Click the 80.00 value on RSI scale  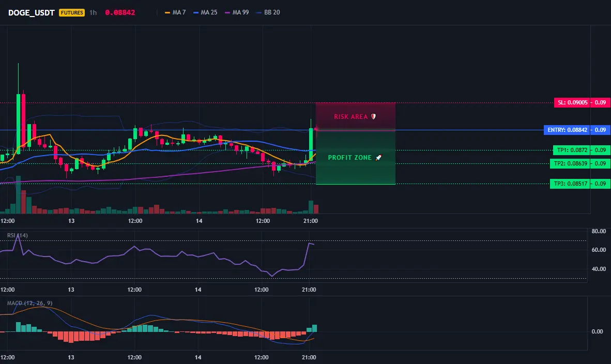click(x=599, y=231)
